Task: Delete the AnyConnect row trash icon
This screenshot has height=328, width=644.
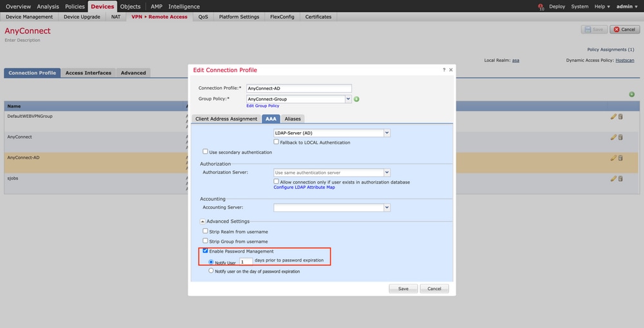Action: (621, 137)
